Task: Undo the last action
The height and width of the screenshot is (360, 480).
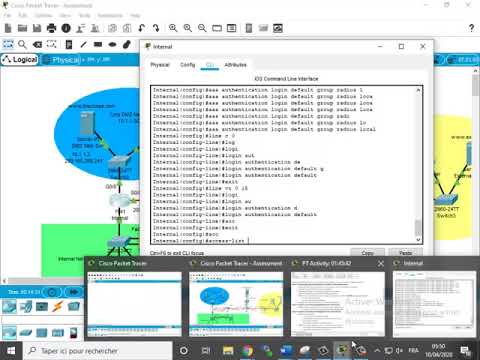Action: (x=141, y=28)
